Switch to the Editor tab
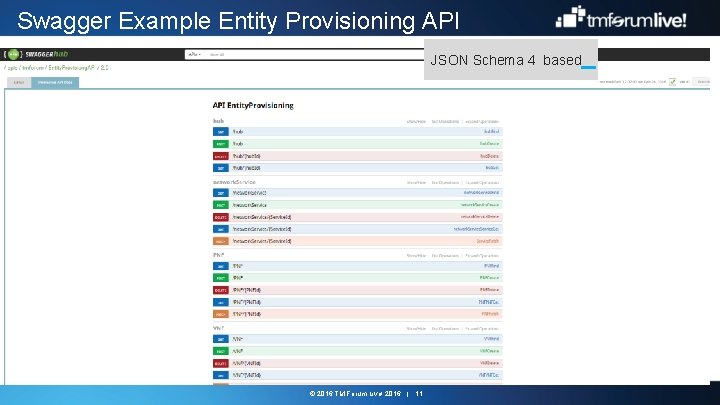The height and width of the screenshot is (405, 720). tap(19, 83)
